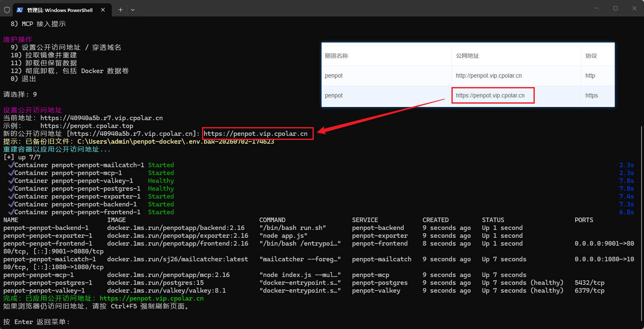Click the Healthy status for postgres-1
644x329 pixels.
click(x=161, y=189)
